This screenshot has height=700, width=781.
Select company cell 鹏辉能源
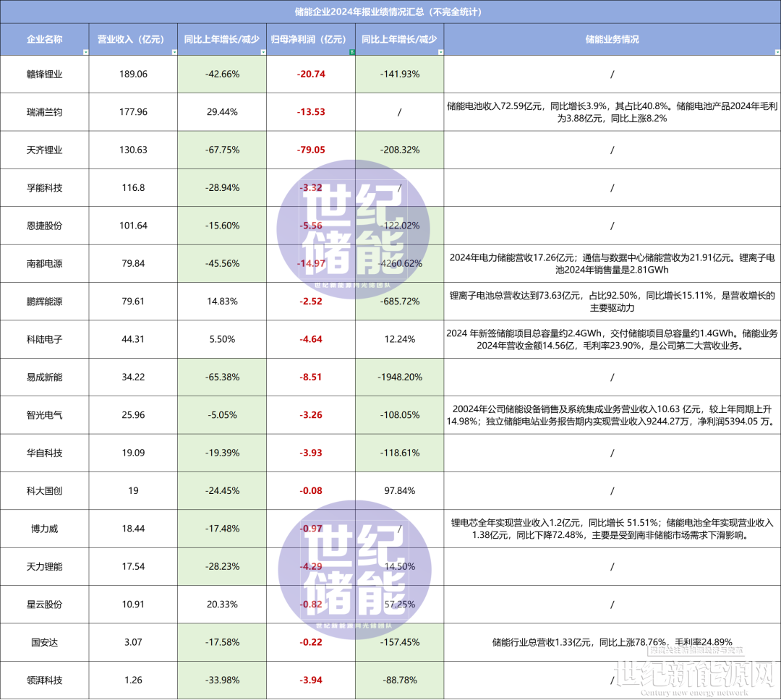tap(44, 302)
